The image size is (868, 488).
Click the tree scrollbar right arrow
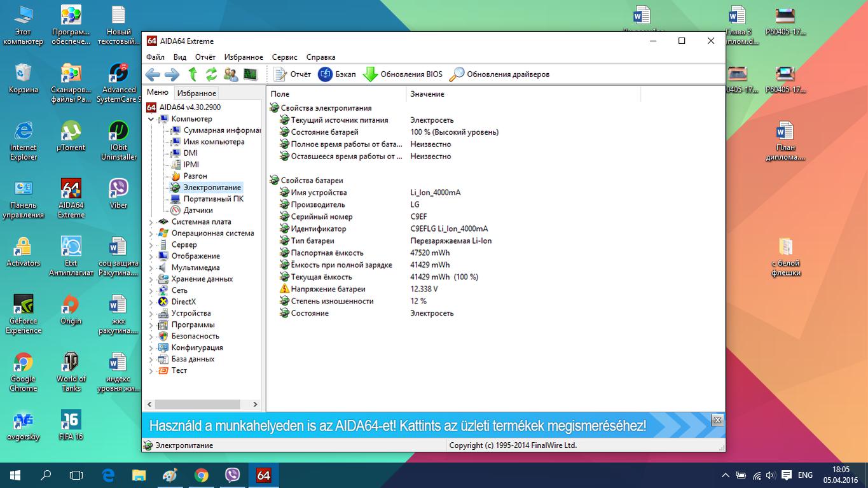256,404
